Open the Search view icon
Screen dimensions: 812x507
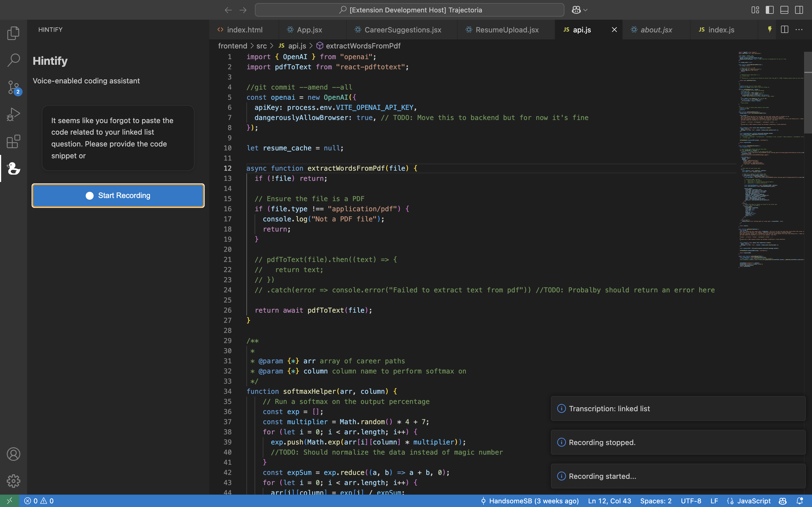pyautogui.click(x=14, y=60)
